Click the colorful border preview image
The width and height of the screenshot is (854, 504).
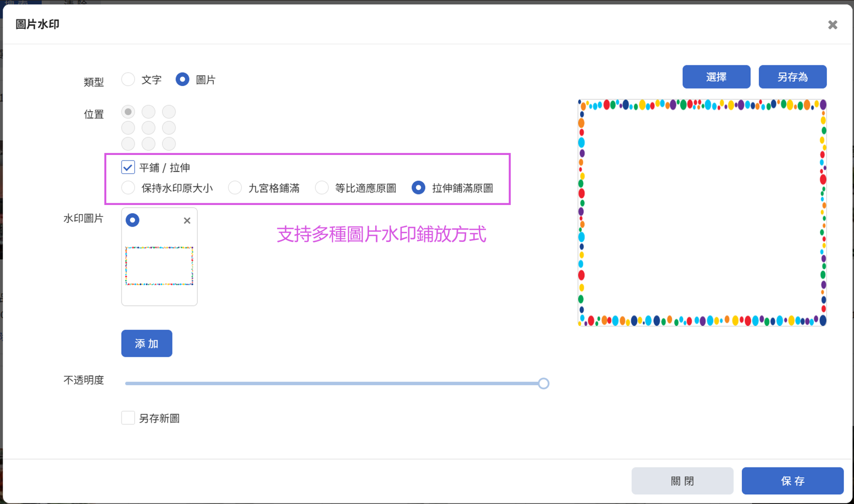coord(702,213)
